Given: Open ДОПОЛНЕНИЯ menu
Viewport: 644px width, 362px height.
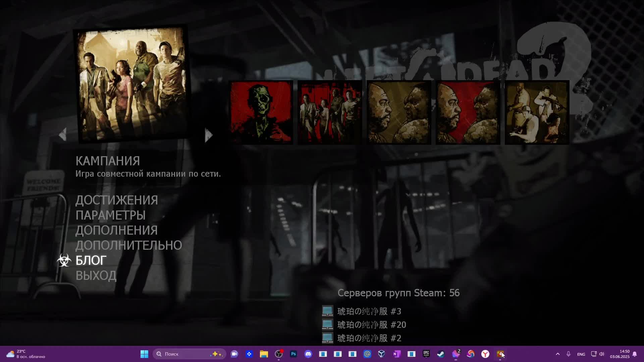Looking at the screenshot, I should (116, 230).
